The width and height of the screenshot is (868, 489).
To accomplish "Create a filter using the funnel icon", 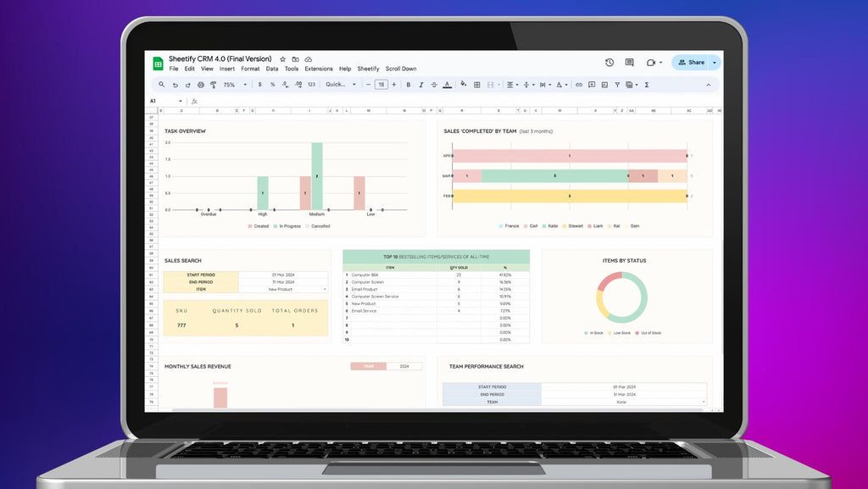I will [616, 85].
